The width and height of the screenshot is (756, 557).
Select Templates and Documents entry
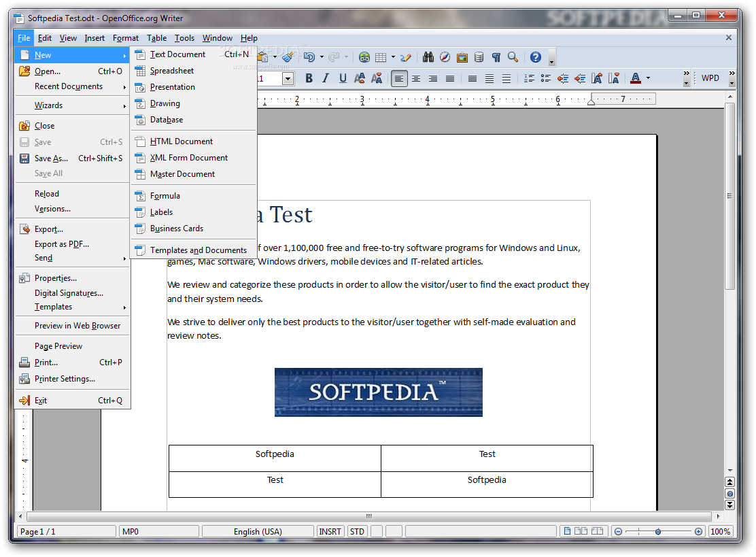(x=194, y=250)
